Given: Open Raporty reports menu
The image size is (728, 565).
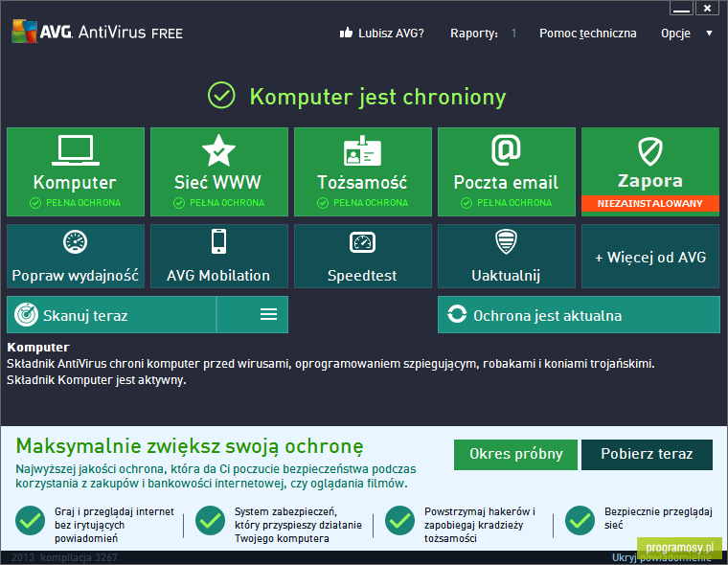Looking at the screenshot, I should [x=474, y=34].
